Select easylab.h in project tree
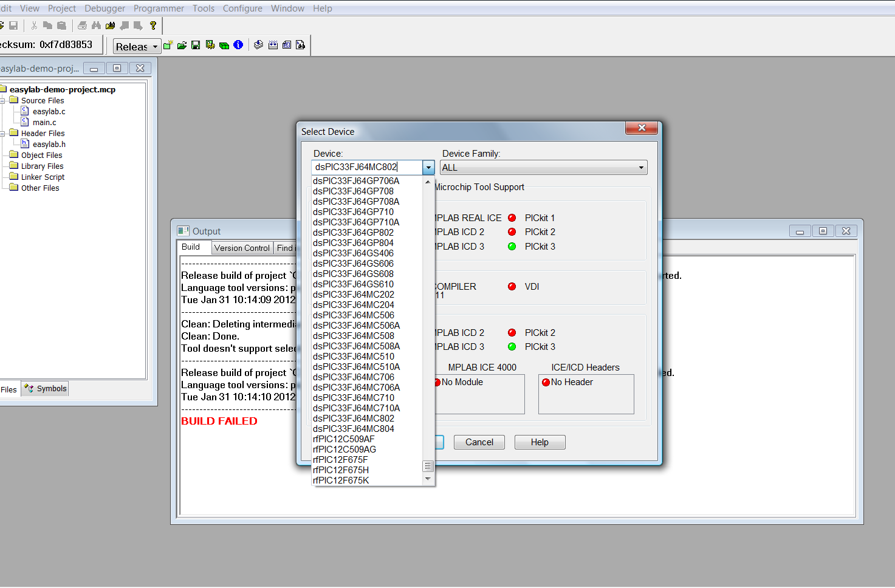The height and width of the screenshot is (588, 895). pos(49,145)
